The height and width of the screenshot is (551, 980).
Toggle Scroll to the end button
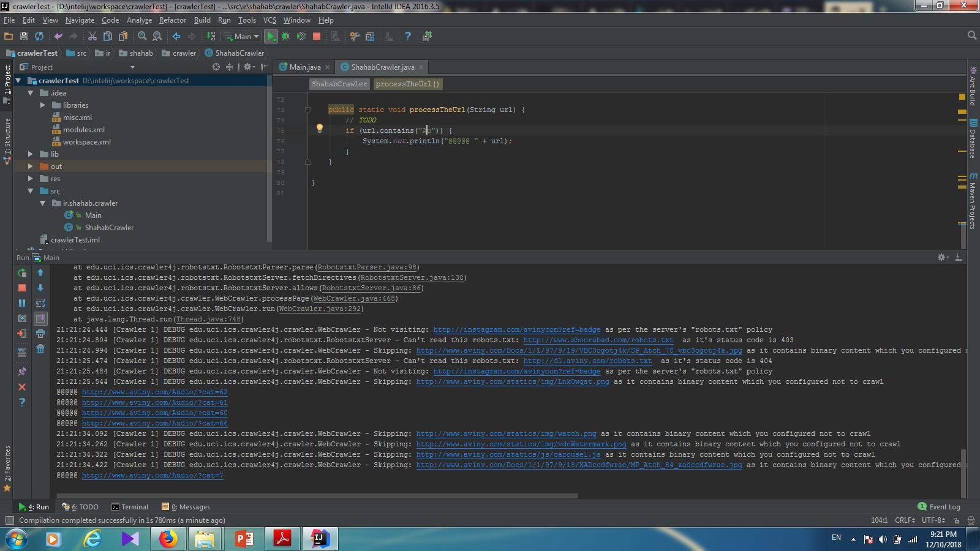pyautogui.click(x=40, y=318)
